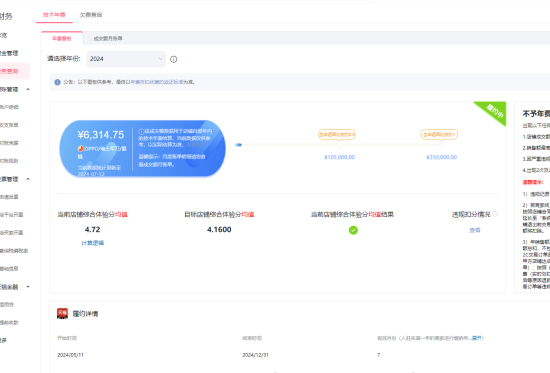Image resolution: width=550 pixels, height=373 pixels.
Task: Select the 年费看板 sub-tab
Action: pyautogui.click(x=62, y=38)
